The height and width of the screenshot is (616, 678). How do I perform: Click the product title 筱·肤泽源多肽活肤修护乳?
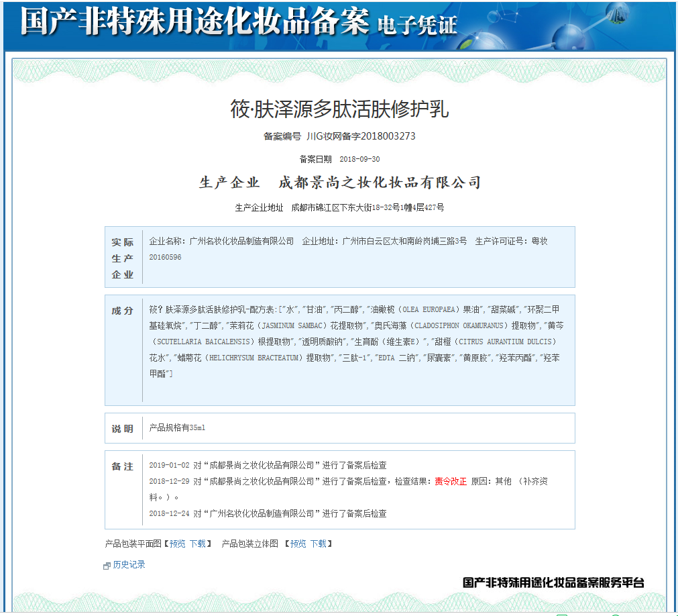[x=339, y=107]
